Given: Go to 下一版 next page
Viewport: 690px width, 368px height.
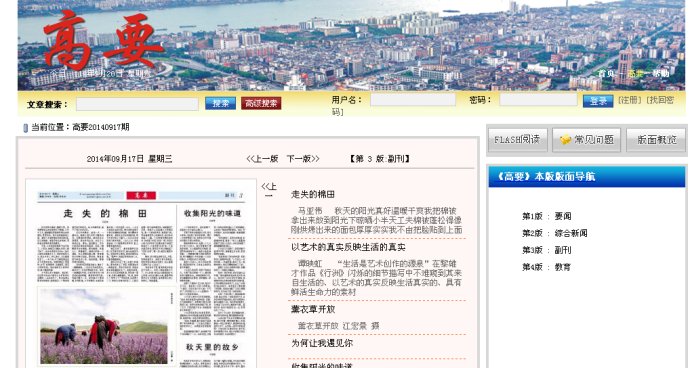Looking at the screenshot, I should 303,159.
